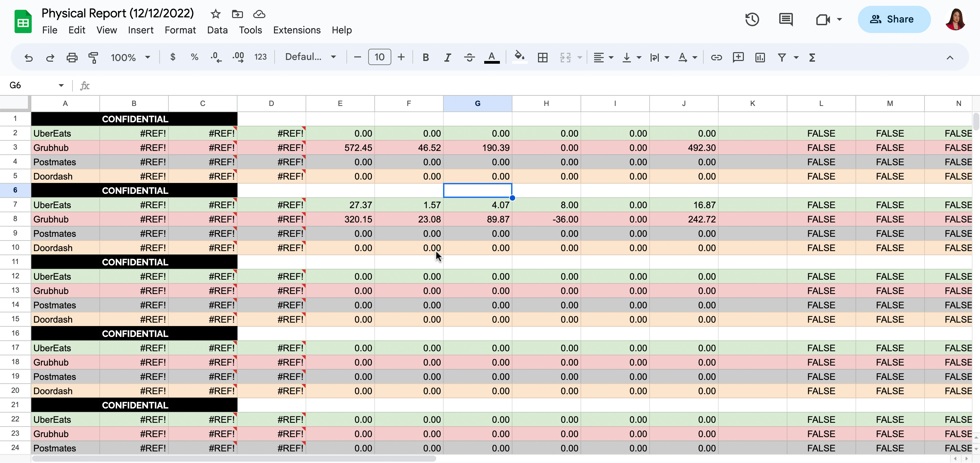980x463 pixels.
Task: Toggle strikethrough formatting
Action: click(x=469, y=58)
